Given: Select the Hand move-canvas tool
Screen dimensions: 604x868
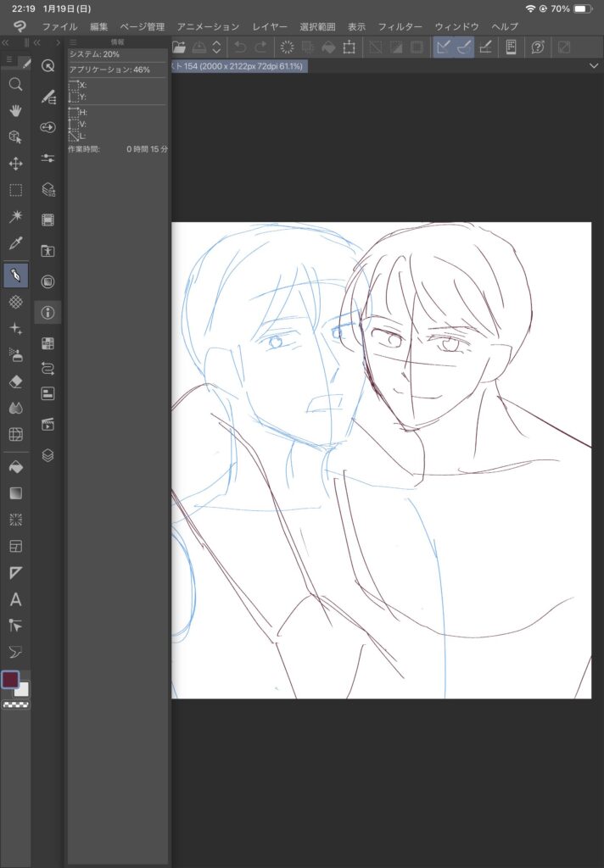Looking at the screenshot, I should coord(15,111).
